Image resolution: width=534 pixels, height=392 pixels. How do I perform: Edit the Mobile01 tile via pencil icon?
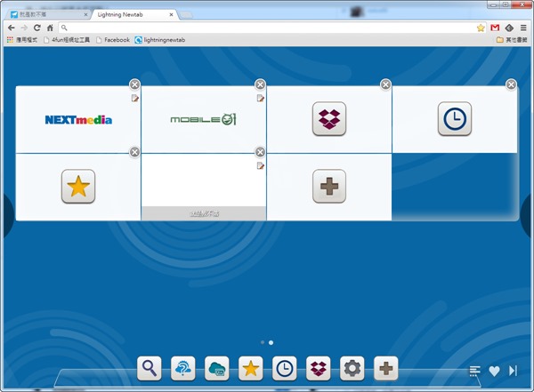(261, 99)
